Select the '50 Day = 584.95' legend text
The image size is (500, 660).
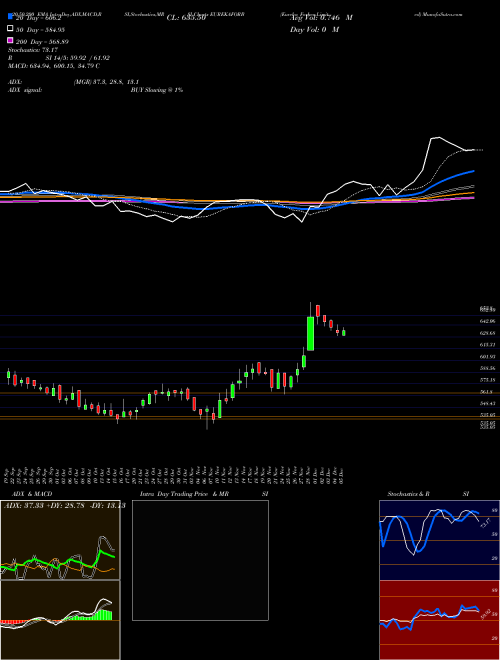pos(40,30)
